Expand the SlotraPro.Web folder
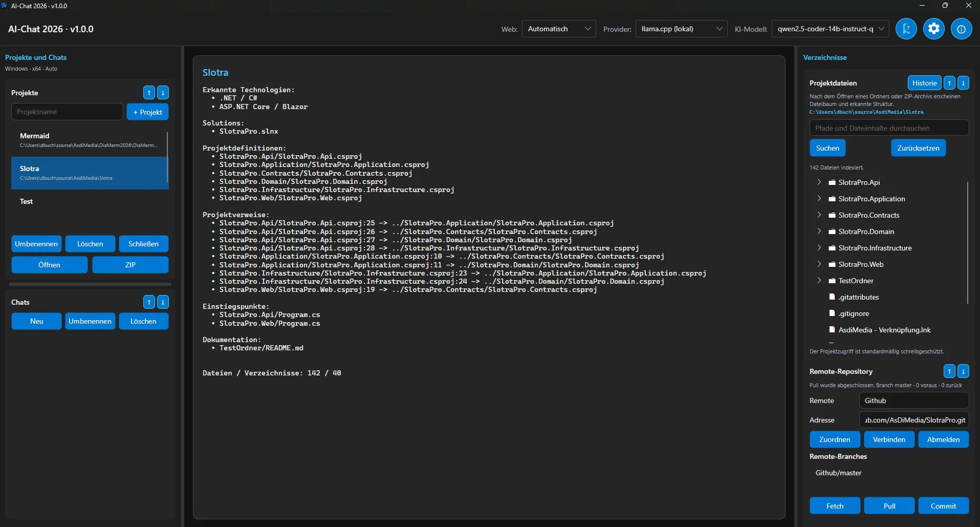 pos(819,264)
